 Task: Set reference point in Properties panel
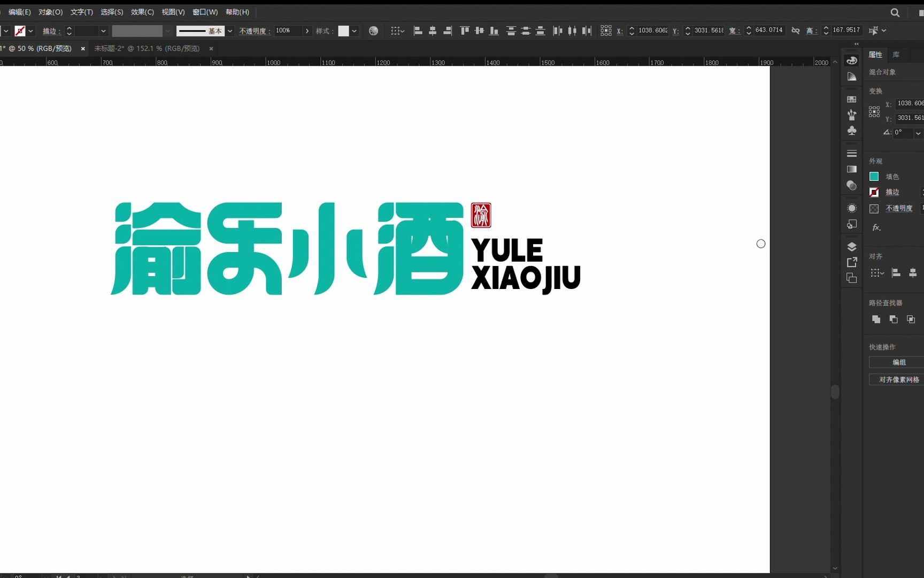[x=874, y=111]
